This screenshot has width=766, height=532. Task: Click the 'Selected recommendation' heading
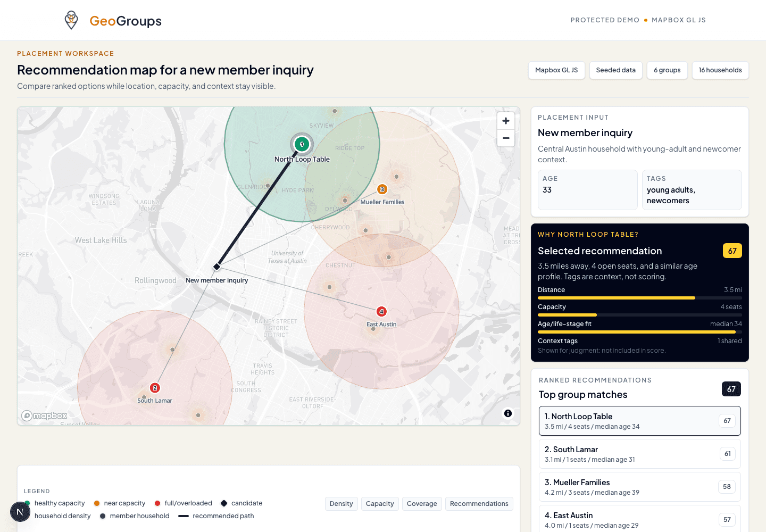[x=600, y=251]
